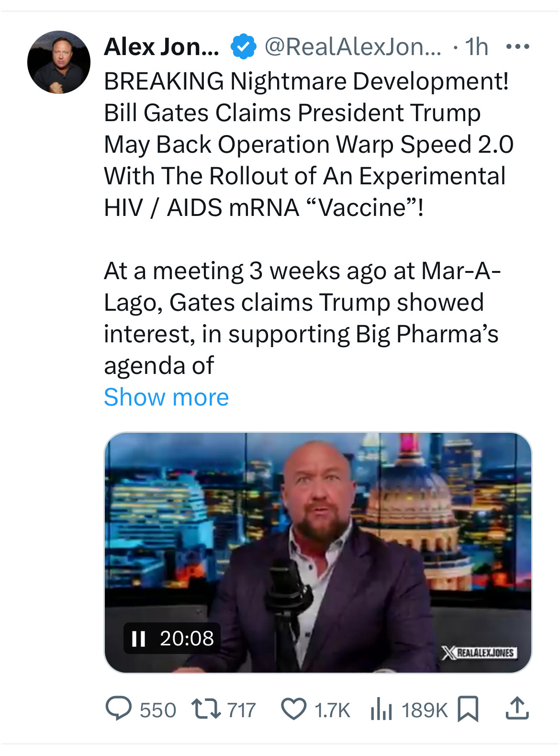Click the reply speech bubble icon
Viewport: 560px width, 756px height.
click(118, 709)
